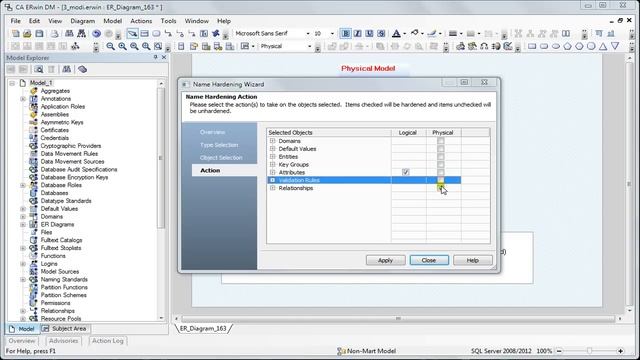Collapse the Model_1 root node
Image resolution: width=640 pixels, height=360 pixels.
(x=12, y=83)
